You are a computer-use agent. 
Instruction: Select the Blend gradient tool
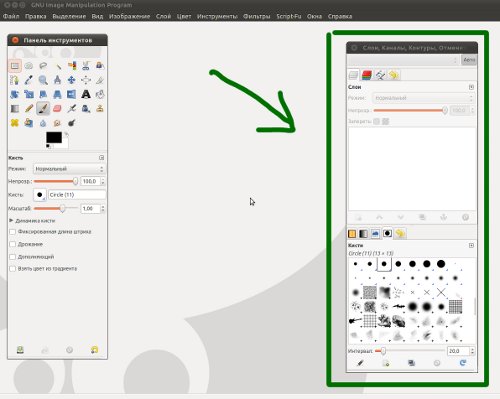15,109
